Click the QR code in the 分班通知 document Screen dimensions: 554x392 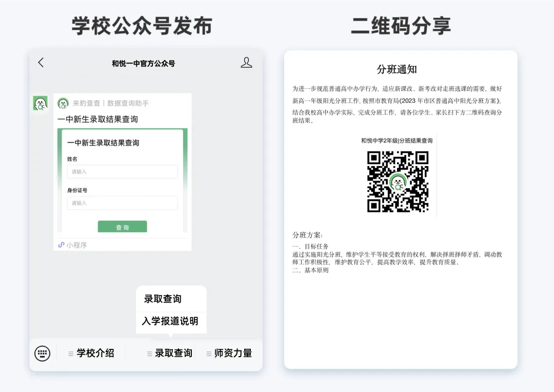click(x=398, y=182)
